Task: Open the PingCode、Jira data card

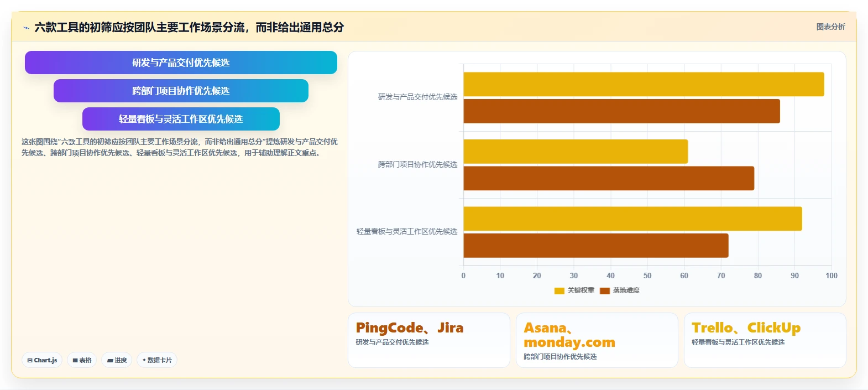Action: (429, 340)
